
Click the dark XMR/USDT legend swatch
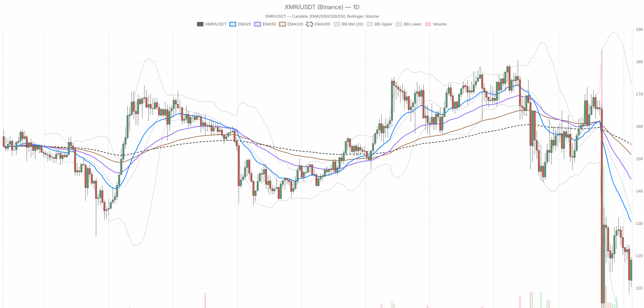coord(200,24)
